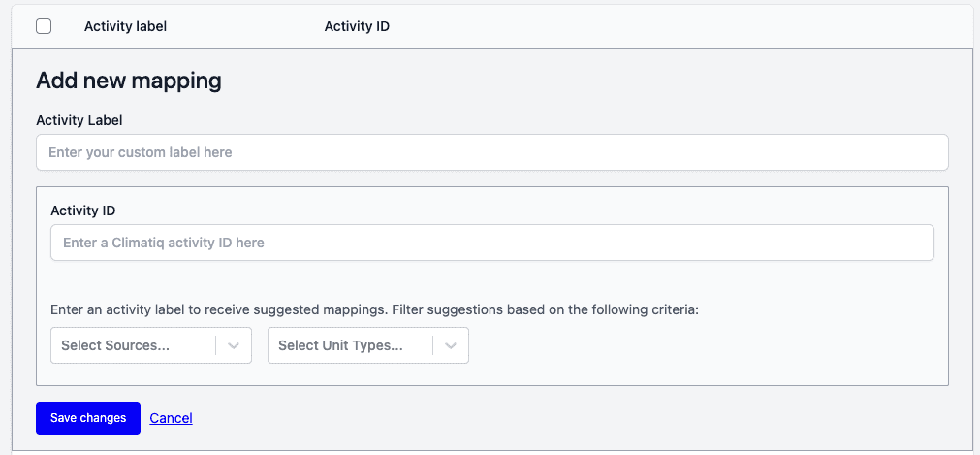The height and width of the screenshot is (455, 980).
Task: Focus the custom label input field
Action: (491, 152)
